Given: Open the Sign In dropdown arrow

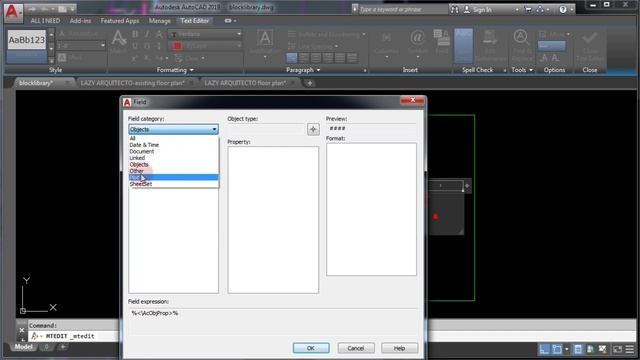Looking at the screenshot, I should pos(517,9).
